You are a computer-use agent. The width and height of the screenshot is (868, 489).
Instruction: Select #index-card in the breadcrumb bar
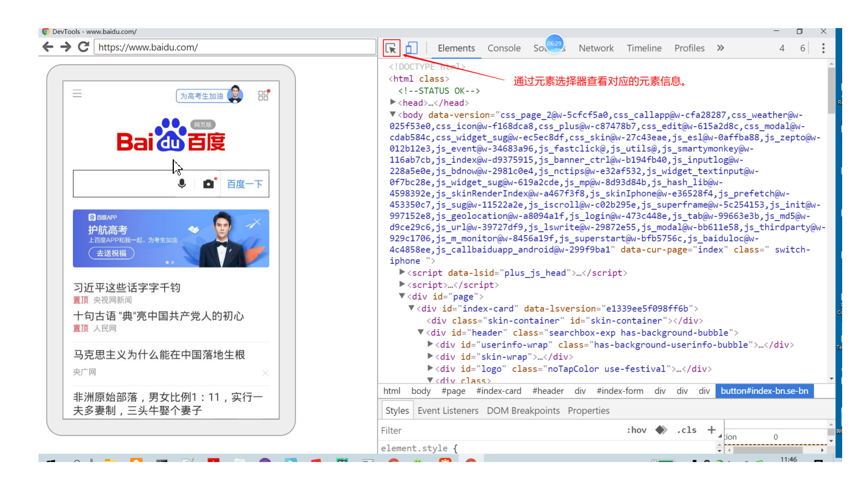tap(499, 391)
